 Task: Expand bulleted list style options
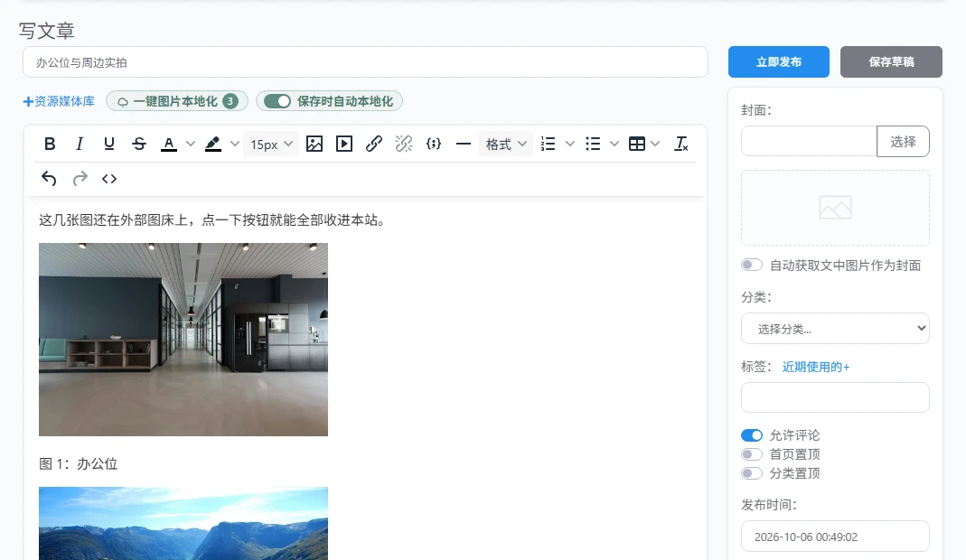coord(614,145)
